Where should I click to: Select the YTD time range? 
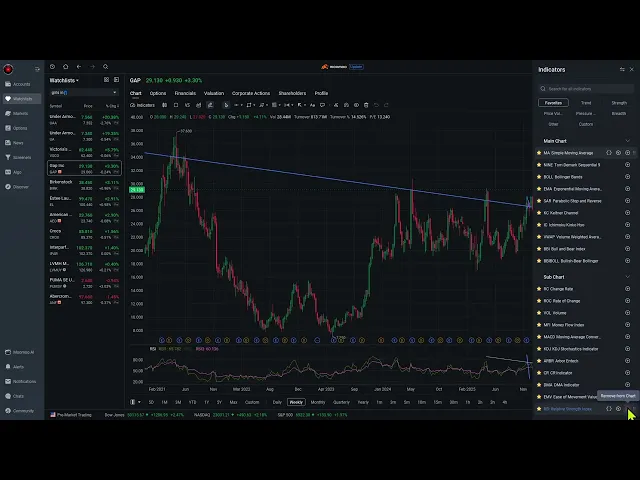click(193, 402)
